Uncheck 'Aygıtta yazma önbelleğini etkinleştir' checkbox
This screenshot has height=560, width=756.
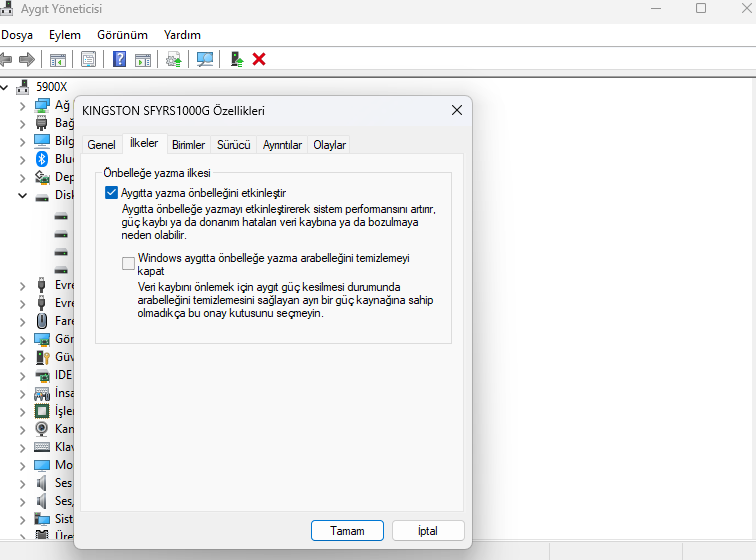pyautogui.click(x=111, y=193)
